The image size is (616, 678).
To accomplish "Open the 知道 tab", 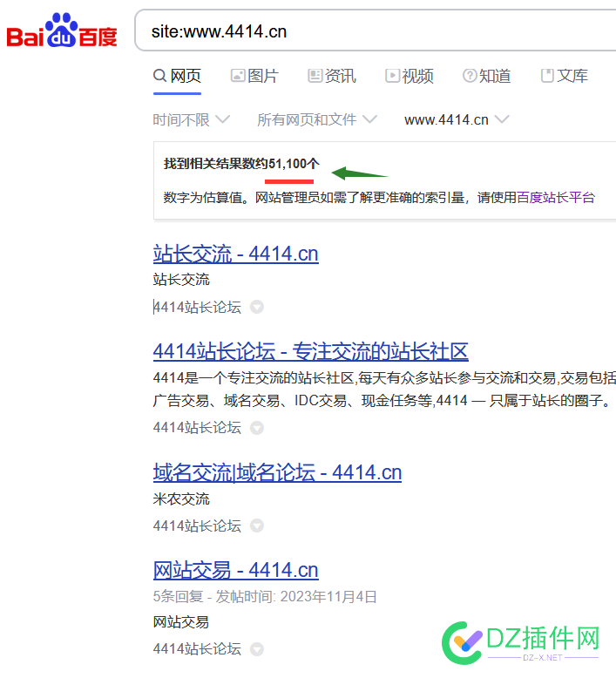I will pyautogui.click(x=486, y=76).
